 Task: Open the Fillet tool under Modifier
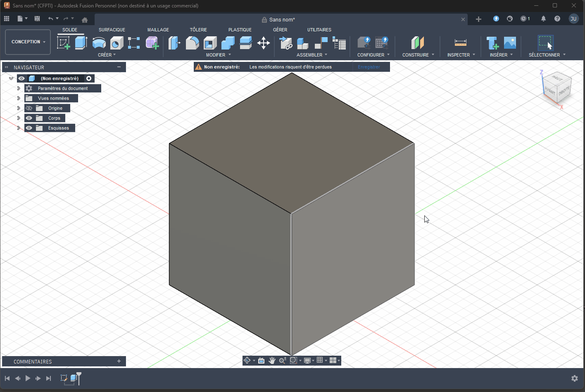[193, 43]
